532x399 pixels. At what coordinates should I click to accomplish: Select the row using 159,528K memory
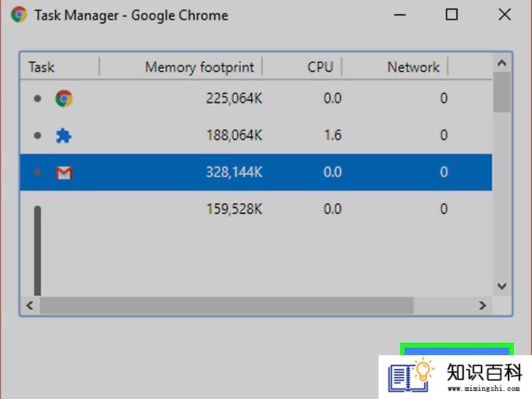click(x=256, y=209)
